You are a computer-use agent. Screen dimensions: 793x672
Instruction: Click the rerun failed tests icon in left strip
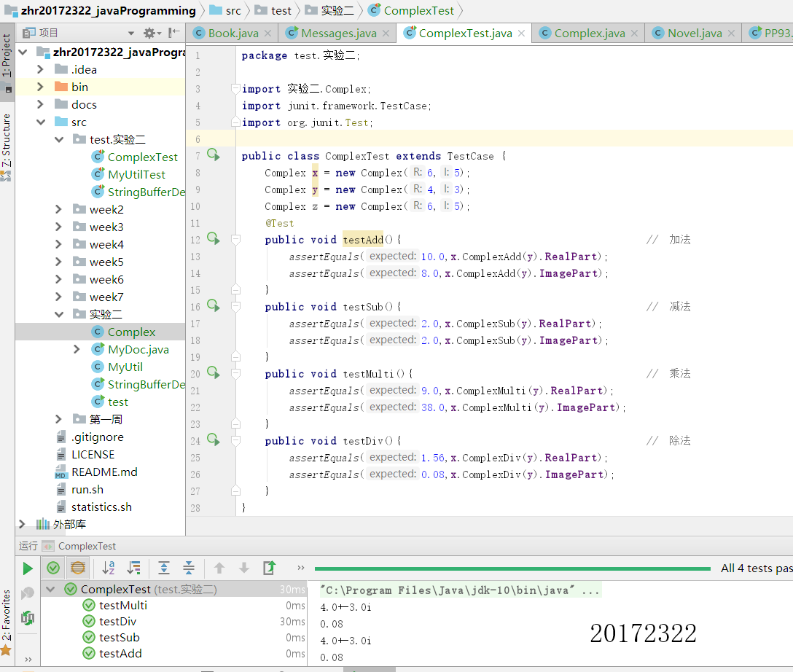[28, 593]
